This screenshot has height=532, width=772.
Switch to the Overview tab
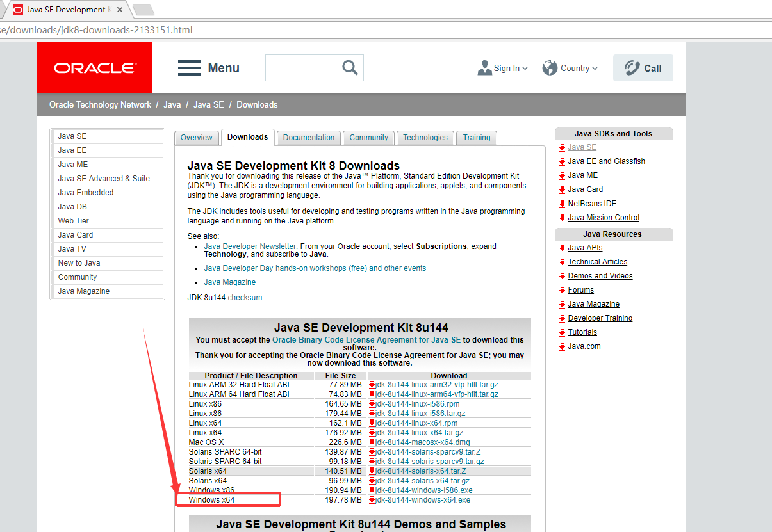(196, 138)
